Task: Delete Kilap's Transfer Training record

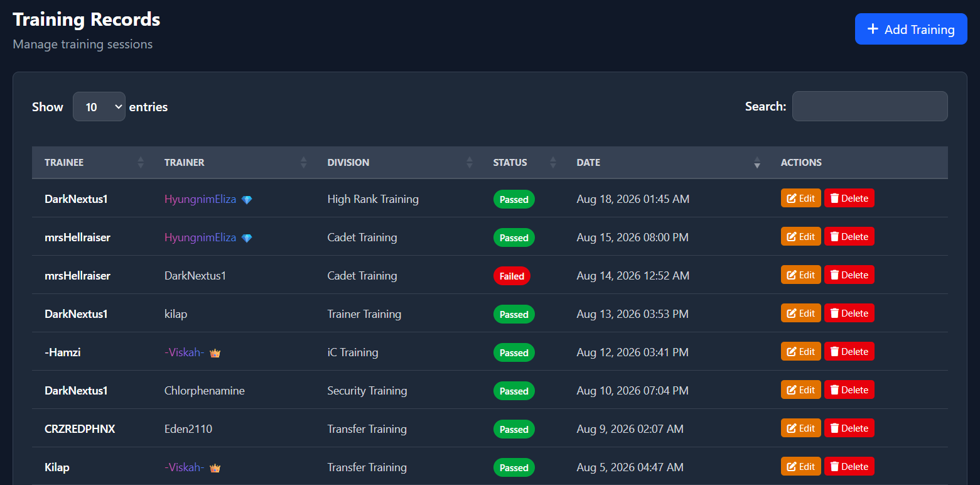Action: (849, 466)
